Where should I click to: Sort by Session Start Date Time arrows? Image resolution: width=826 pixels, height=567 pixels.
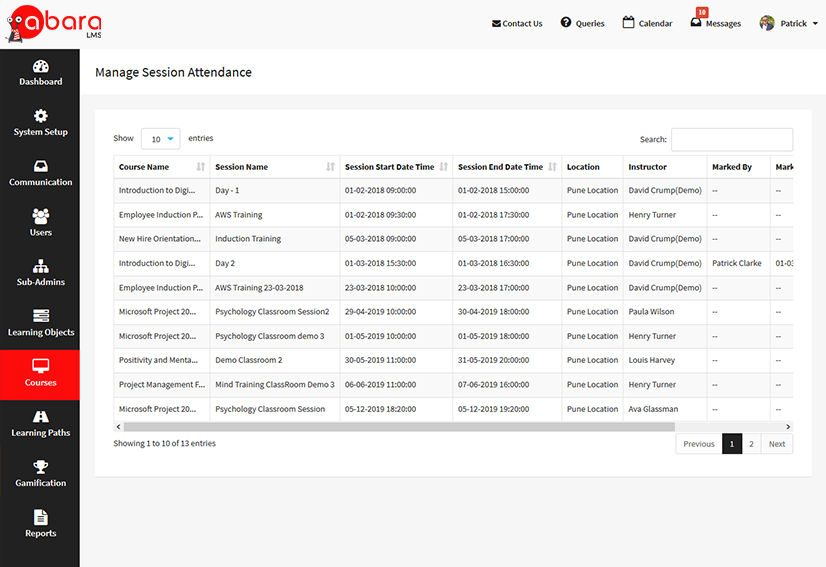click(444, 167)
